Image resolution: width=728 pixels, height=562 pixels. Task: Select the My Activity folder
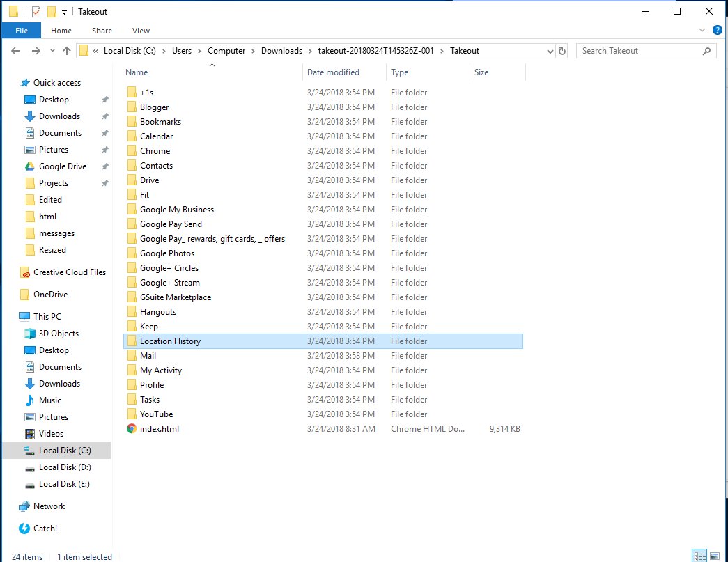(x=161, y=370)
